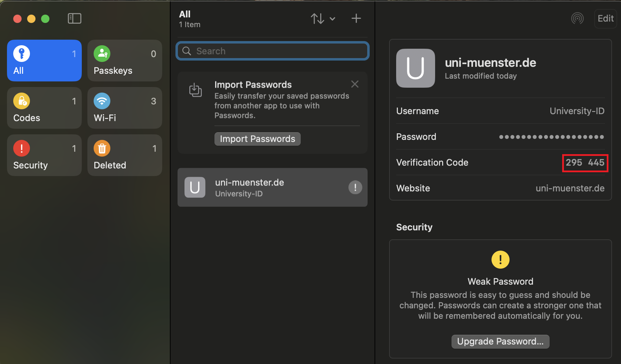Image resolution: width=621 pixels, height=364 pixels.
Task: Click the large U avatar icon
Action: click(x=415, y=68)
